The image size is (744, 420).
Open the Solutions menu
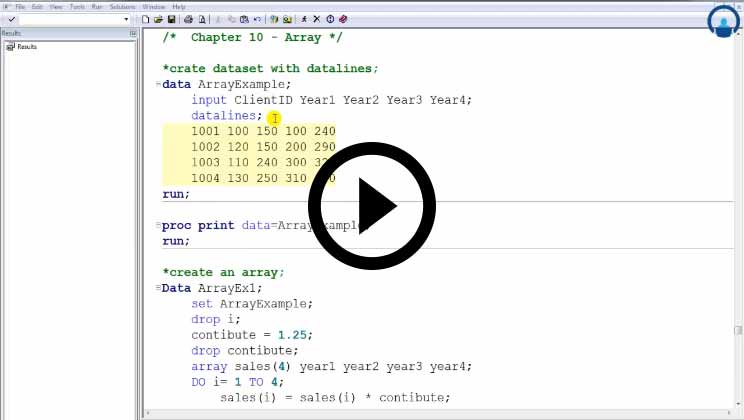tap(122, 7)
